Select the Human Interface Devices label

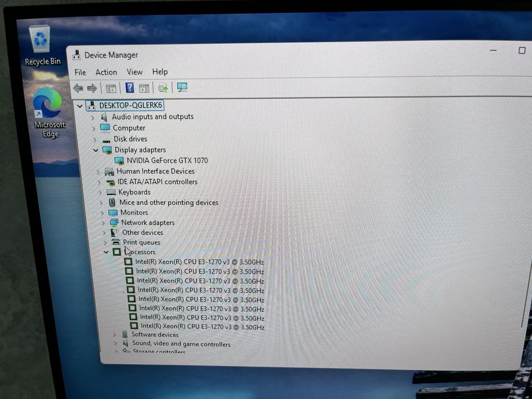[156, 172]
